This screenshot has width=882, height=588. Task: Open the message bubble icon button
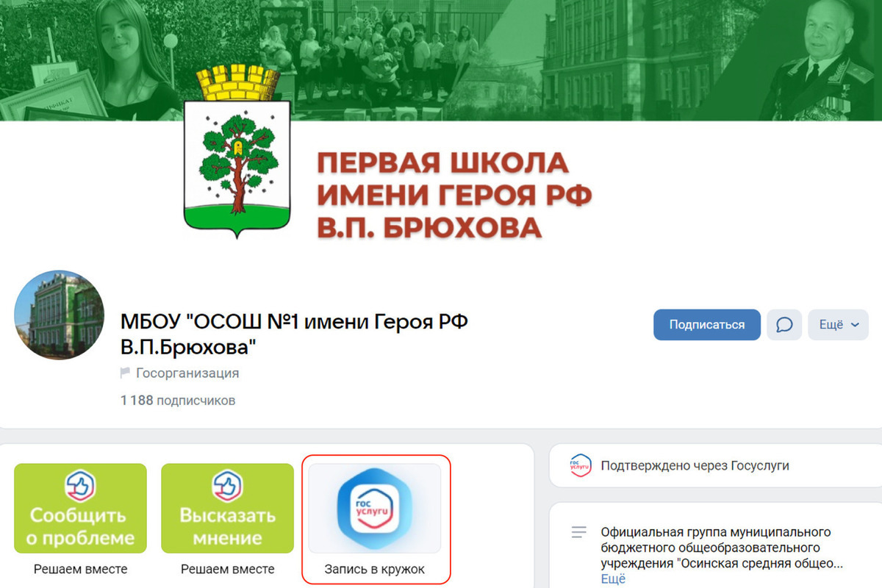pos(784,325)
